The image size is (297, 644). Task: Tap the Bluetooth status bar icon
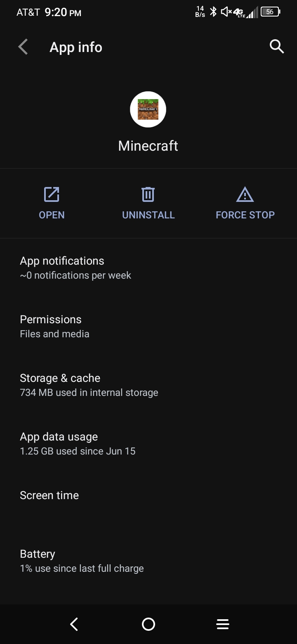click(x=213, y=12)
